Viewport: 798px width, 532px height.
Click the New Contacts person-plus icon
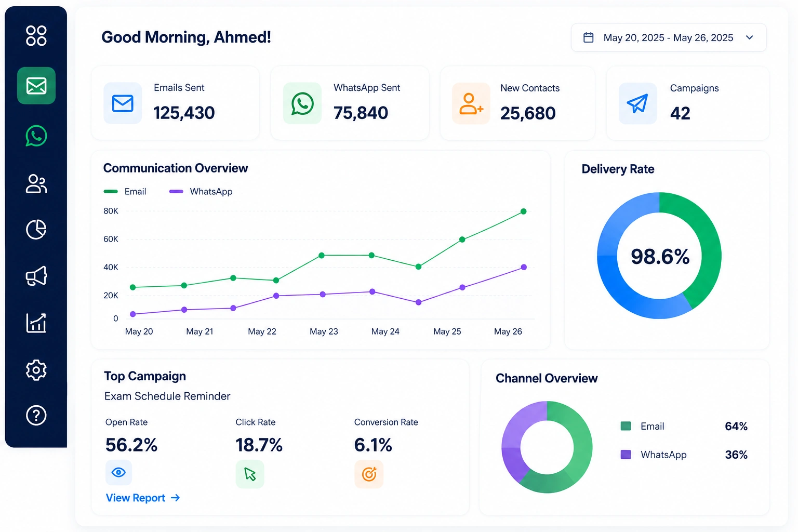pos(471,103)
